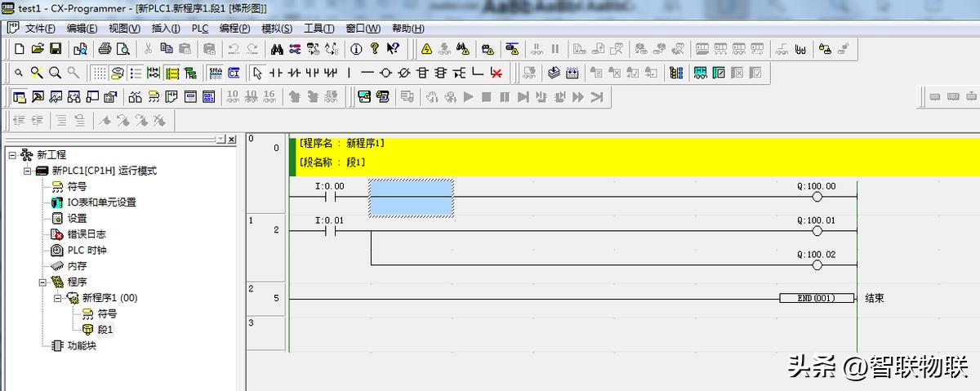The width and height of the screenshot is (980, 391).
Task: Close the project workspace panel with X
Action: tap(232, 139)
